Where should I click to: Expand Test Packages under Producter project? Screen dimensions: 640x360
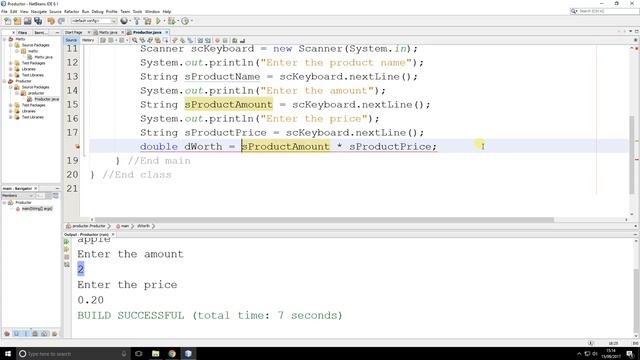coord(11,105)
